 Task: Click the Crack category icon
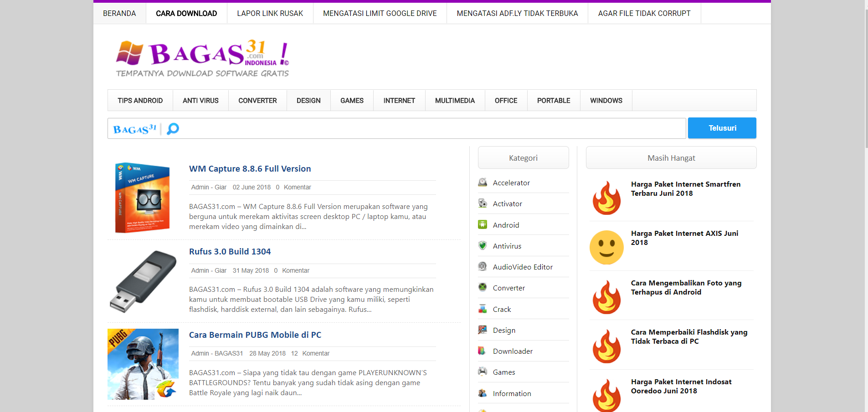click(x=483, y=309)
